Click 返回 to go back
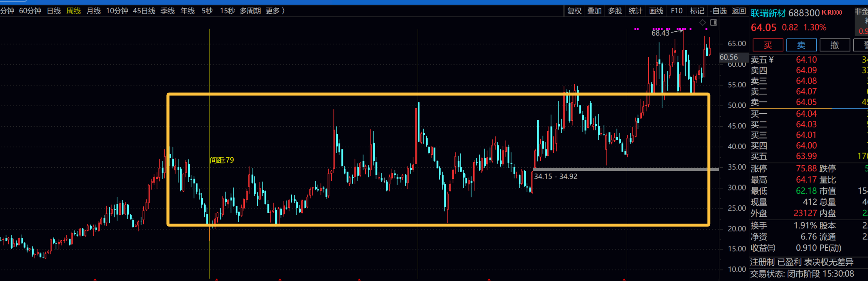 tap(739, 11)
